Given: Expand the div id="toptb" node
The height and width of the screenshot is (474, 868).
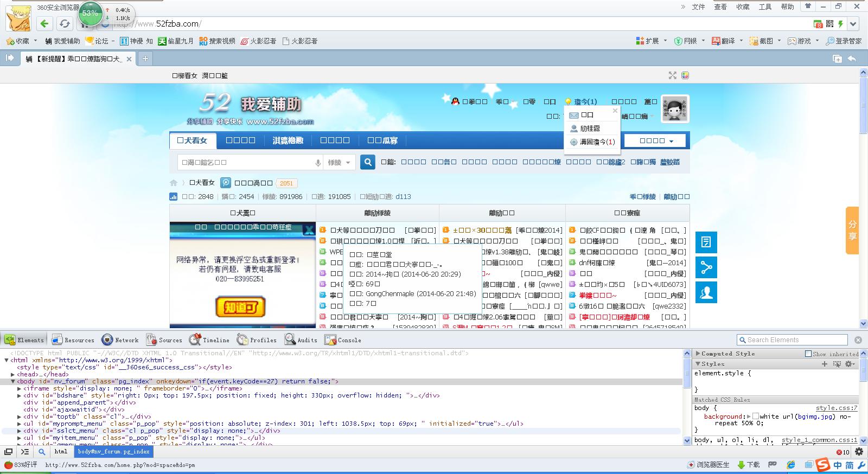Looking at the screenshot, I should click(20, 417).
